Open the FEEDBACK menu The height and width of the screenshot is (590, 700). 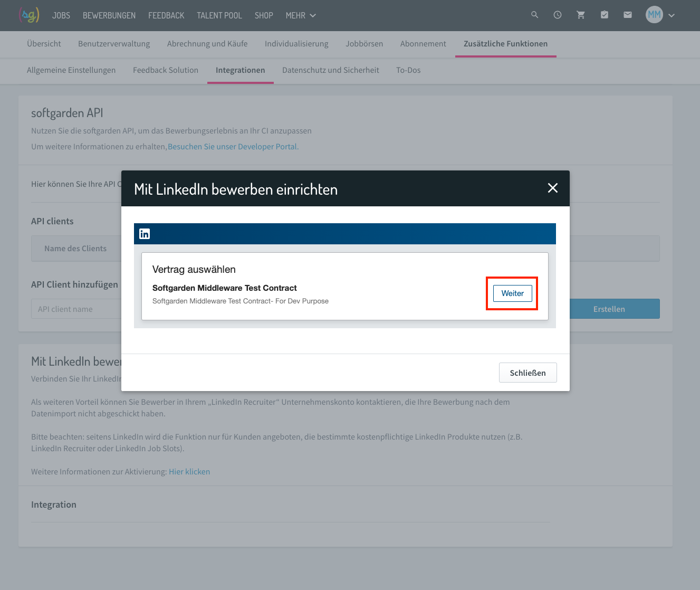(166, 15)
